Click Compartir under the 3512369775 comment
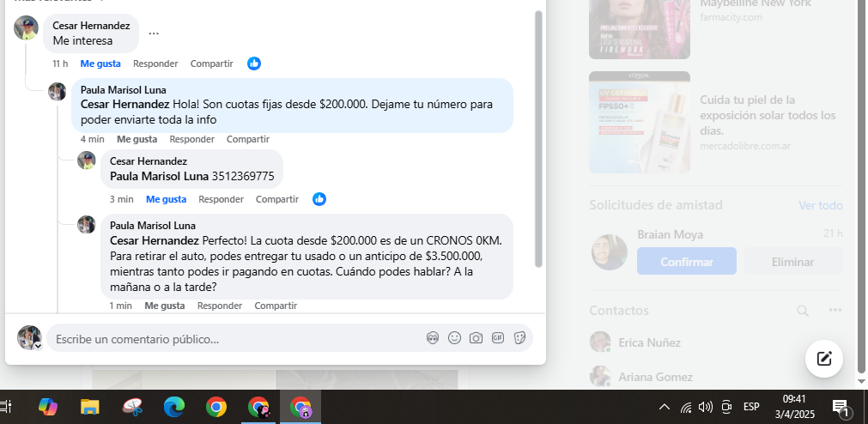Screen dimensions: 868x424 tap(276, 199)
